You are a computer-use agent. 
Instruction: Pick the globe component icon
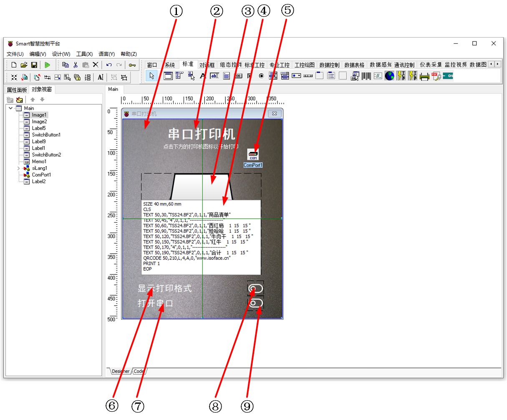(389, 76)
